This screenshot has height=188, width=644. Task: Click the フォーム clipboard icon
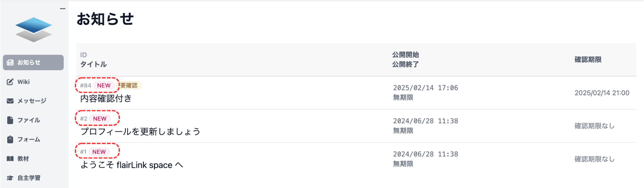point(10,139)
